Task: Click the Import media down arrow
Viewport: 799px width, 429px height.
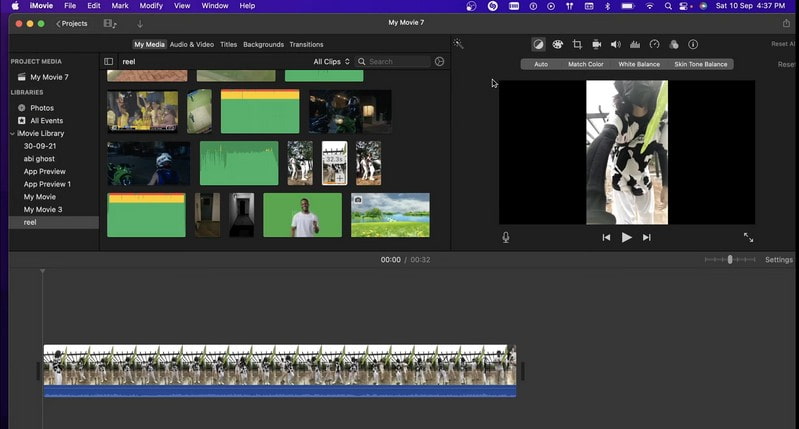Action: pos(140,24)
